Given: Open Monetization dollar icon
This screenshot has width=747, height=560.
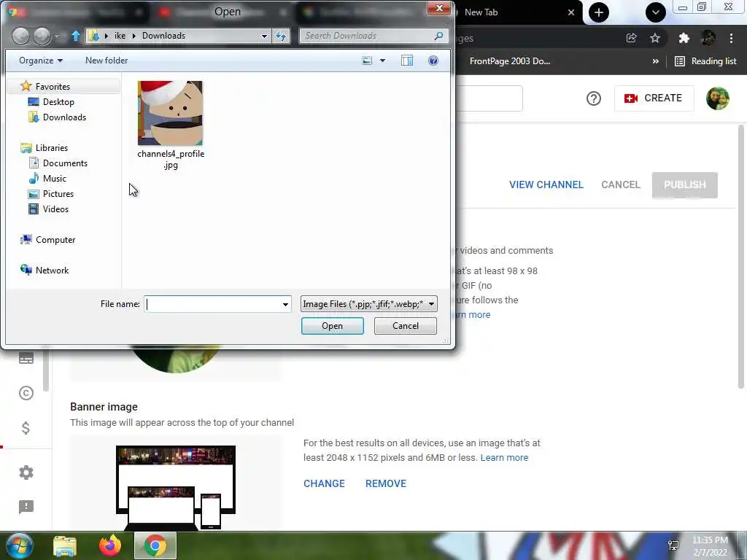Looking at the screenshot, I should pos(26,428).
